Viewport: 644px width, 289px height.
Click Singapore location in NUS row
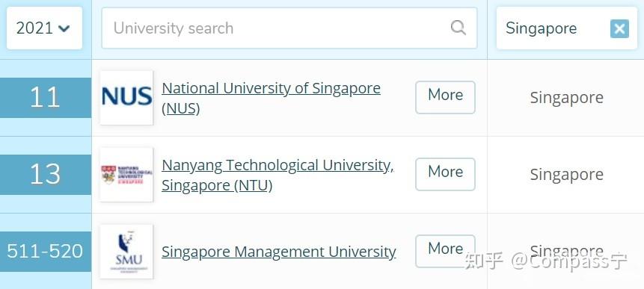pos(566,98)
